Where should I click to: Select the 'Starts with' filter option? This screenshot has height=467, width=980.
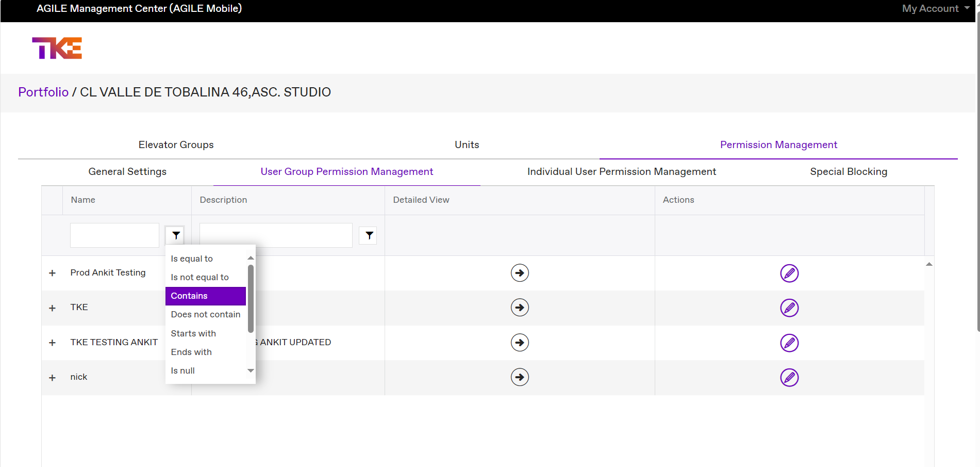tap(193, 333)
